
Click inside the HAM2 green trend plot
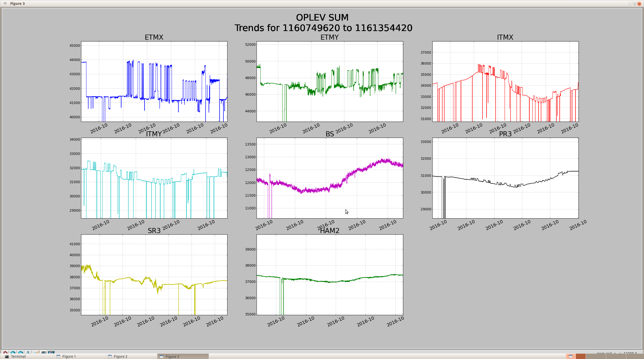click(330, 275)
